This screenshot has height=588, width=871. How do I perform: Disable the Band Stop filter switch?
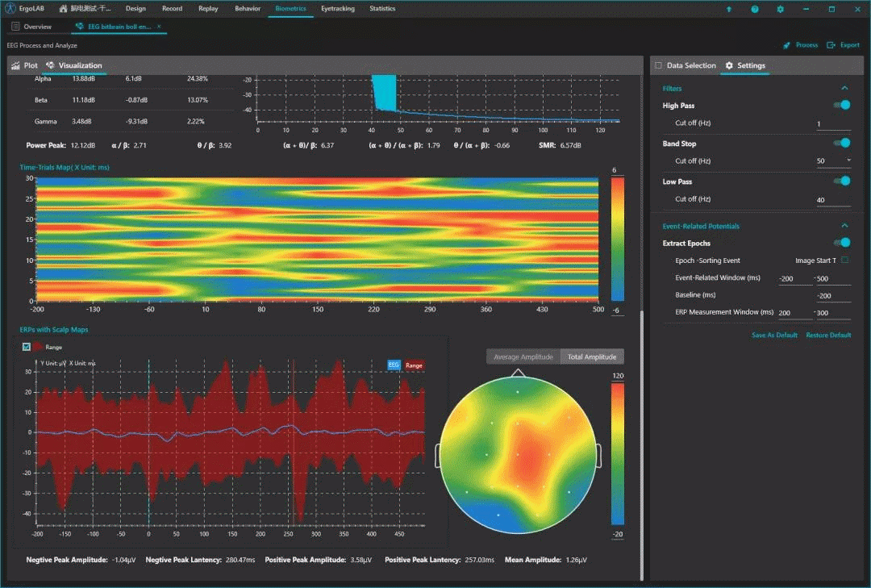tap(842, 143)
